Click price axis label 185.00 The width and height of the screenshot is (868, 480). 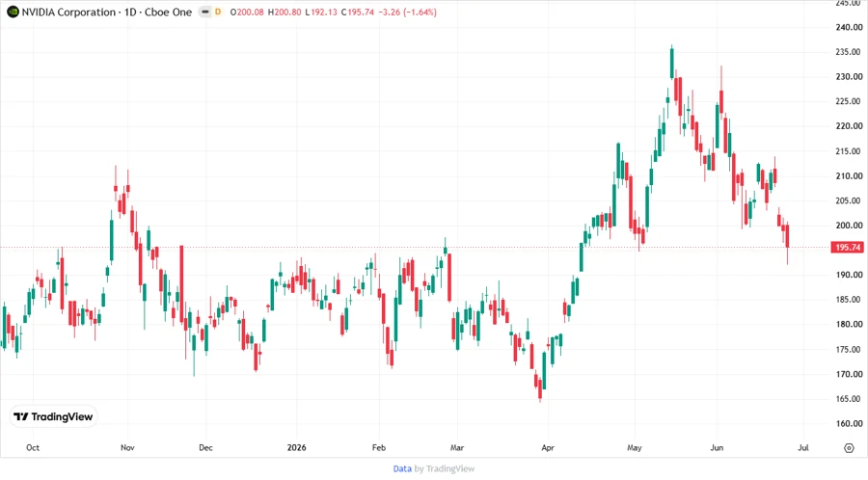tap(849, 300)
